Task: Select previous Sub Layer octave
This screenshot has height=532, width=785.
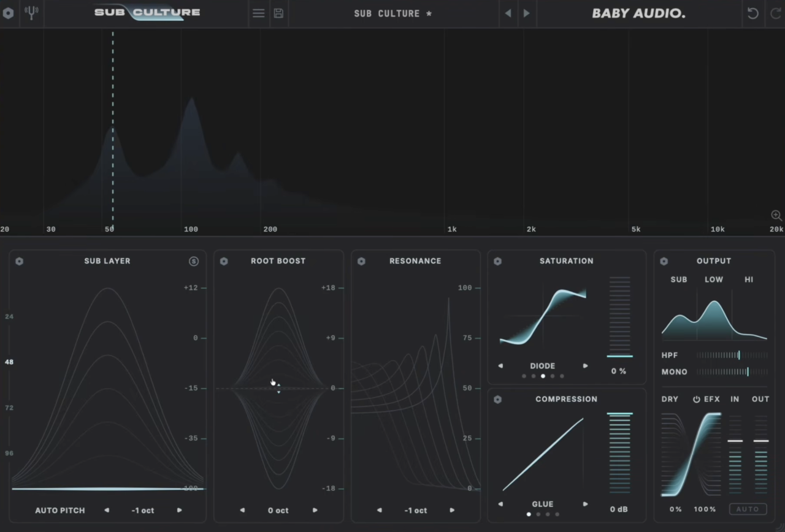Action: pyautogui.click(x=107, y=510)
